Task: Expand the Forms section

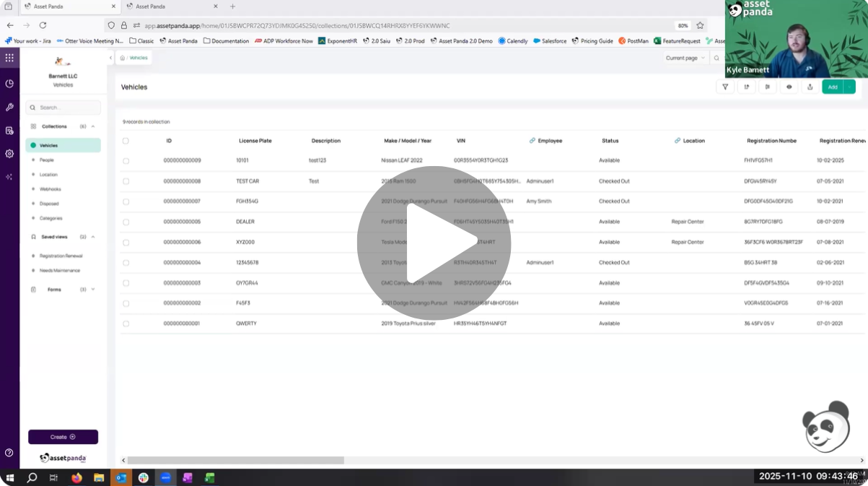Action: 93,290
